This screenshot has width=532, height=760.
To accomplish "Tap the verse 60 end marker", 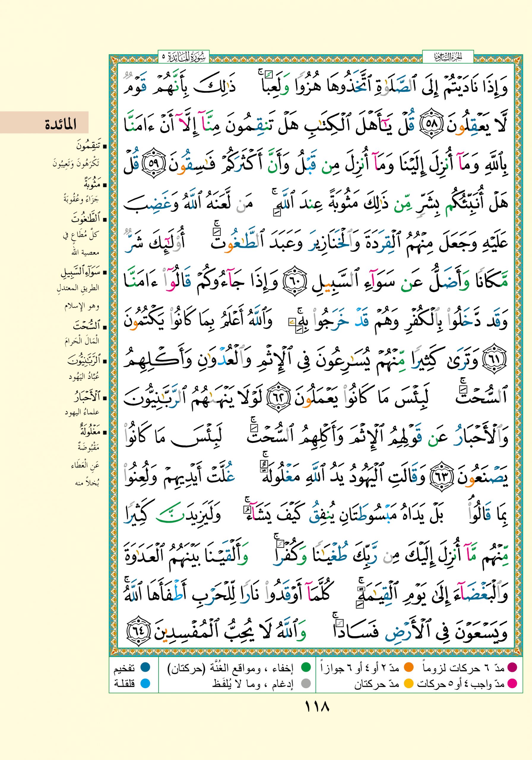I will pos(296,282).
